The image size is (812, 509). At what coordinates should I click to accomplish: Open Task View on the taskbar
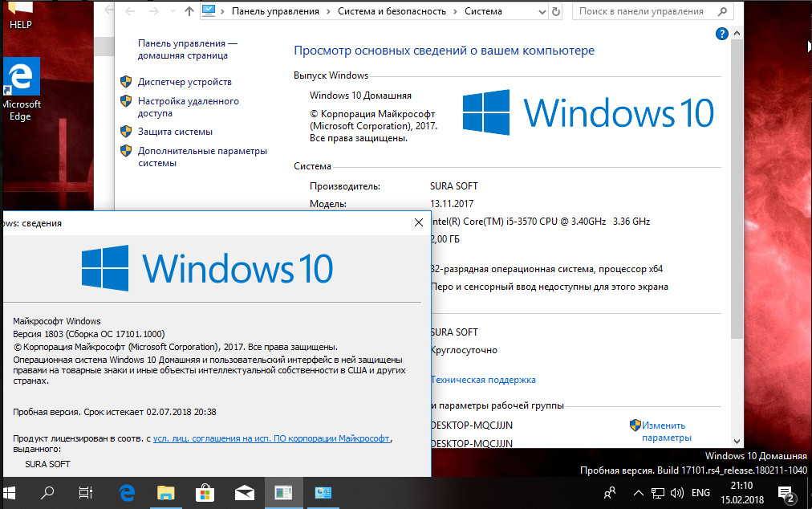tap(85, 493)
